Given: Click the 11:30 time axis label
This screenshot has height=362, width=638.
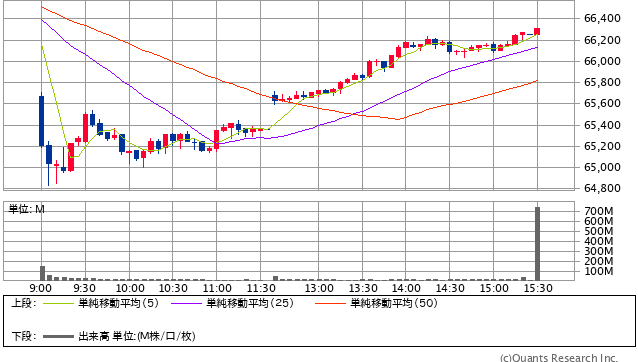Looking at the screenshot, I should [261, 288].
